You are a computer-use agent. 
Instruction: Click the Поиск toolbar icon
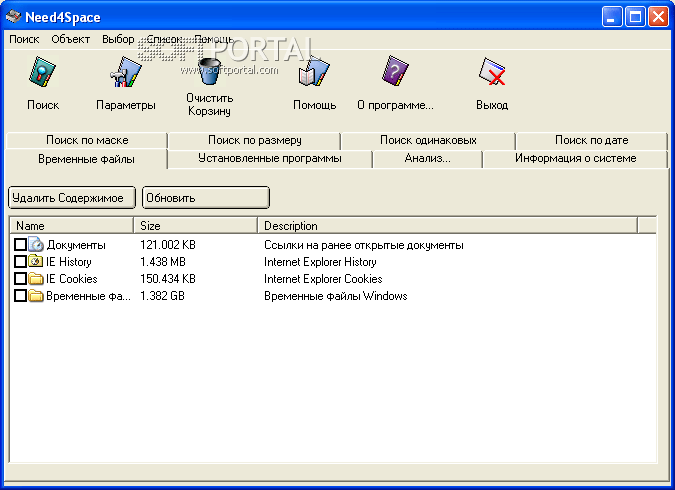click(42, 72)
